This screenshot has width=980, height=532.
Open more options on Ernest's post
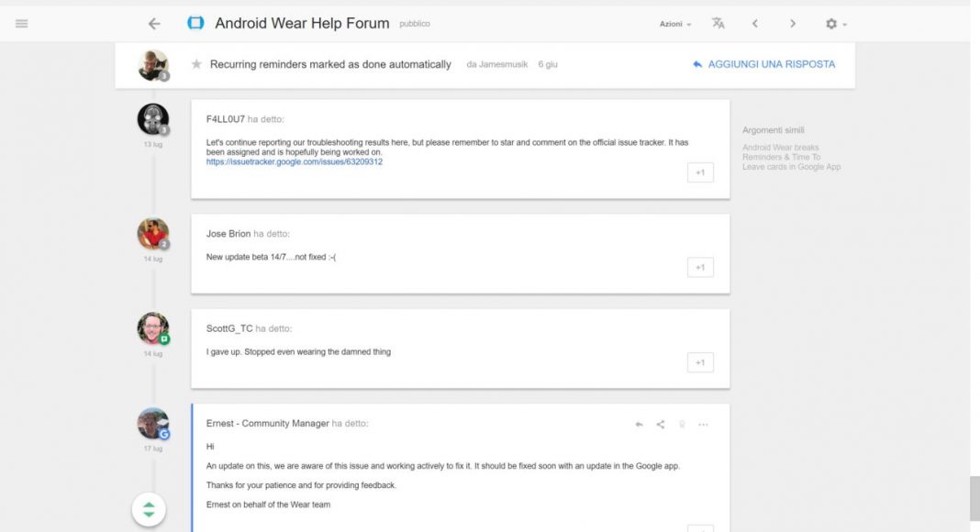[703, 425]
